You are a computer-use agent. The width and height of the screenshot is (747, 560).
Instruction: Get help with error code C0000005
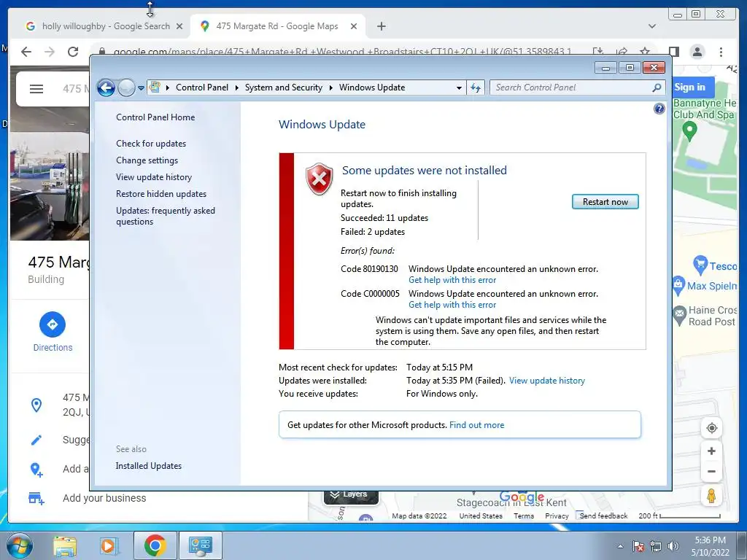click(452, 305)
